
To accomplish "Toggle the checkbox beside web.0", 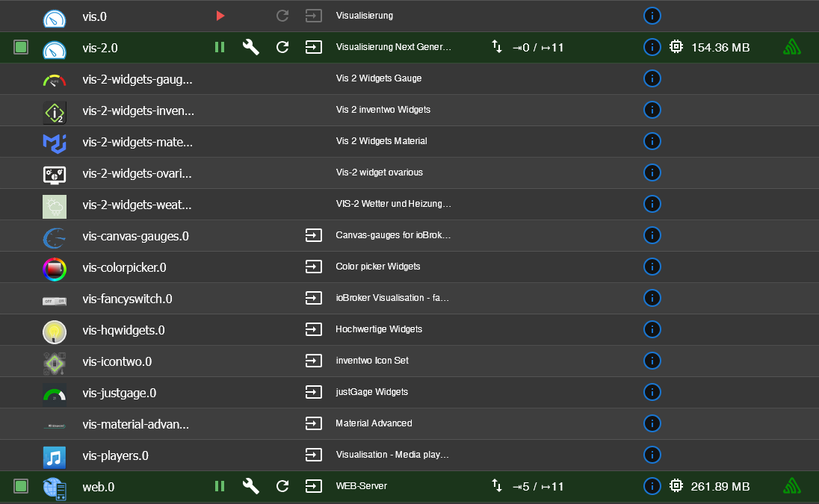I will 20,485.
